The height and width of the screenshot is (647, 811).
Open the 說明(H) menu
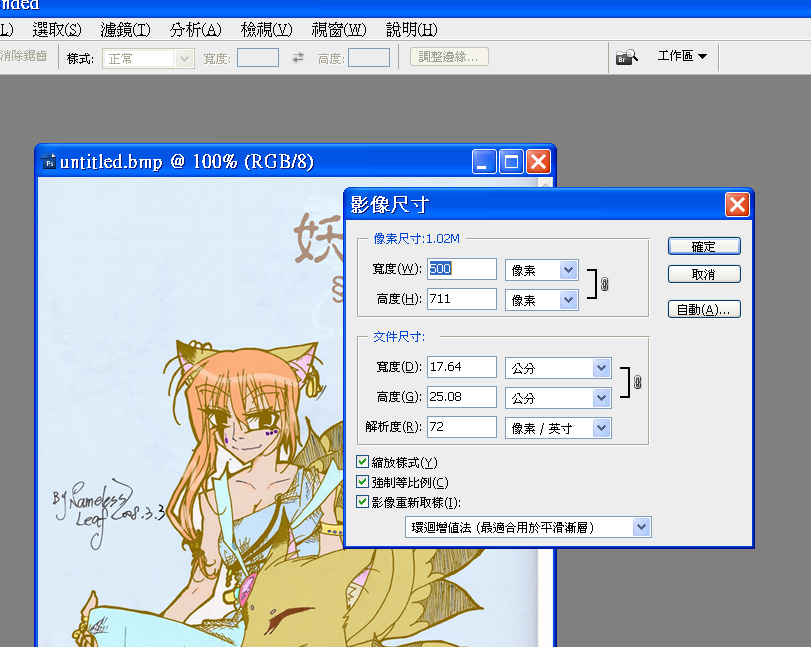pos(412,29)
